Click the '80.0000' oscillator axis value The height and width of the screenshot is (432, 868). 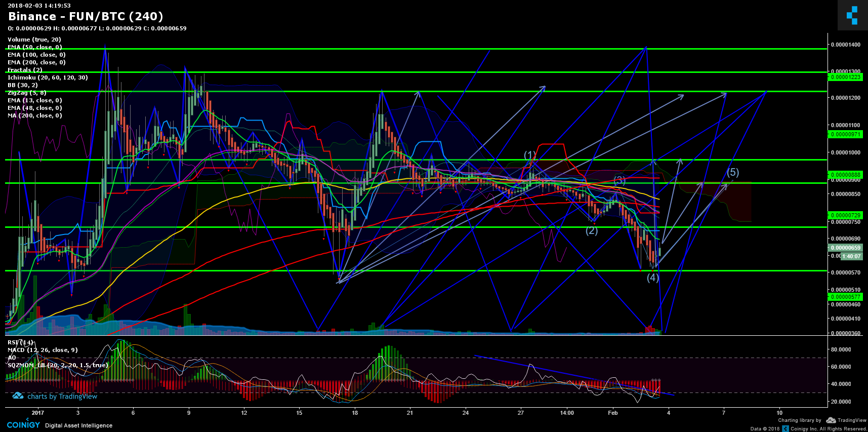(841, 349)
